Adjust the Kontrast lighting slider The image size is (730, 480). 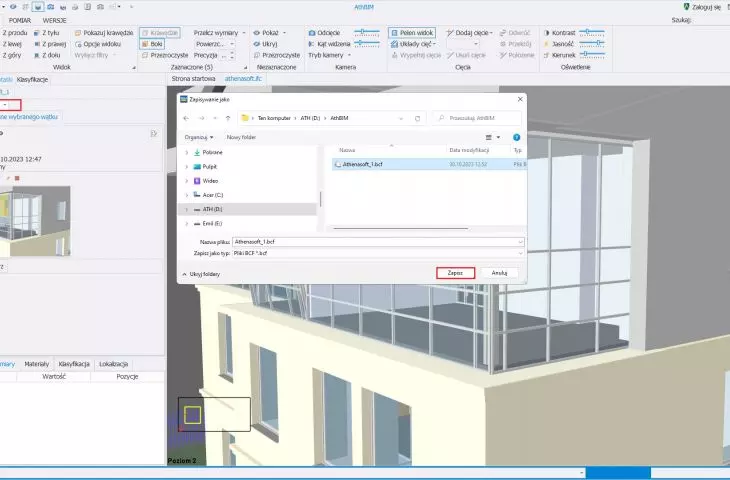[592, 33]
